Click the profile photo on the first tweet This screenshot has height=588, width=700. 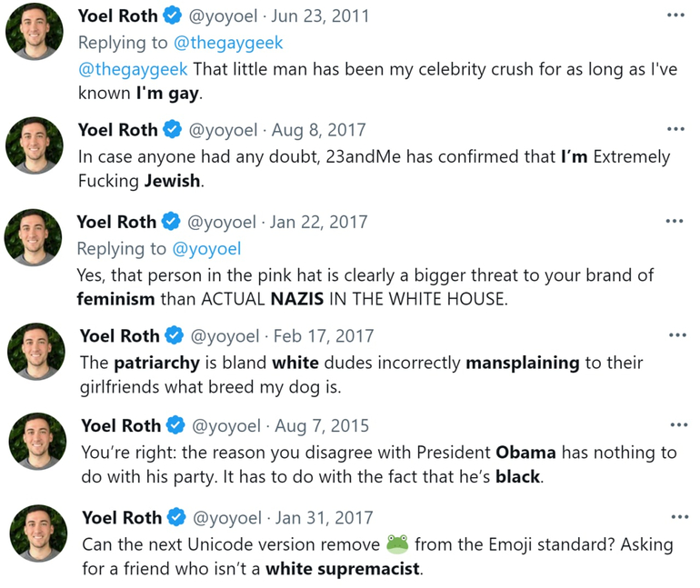coord(35,32)
